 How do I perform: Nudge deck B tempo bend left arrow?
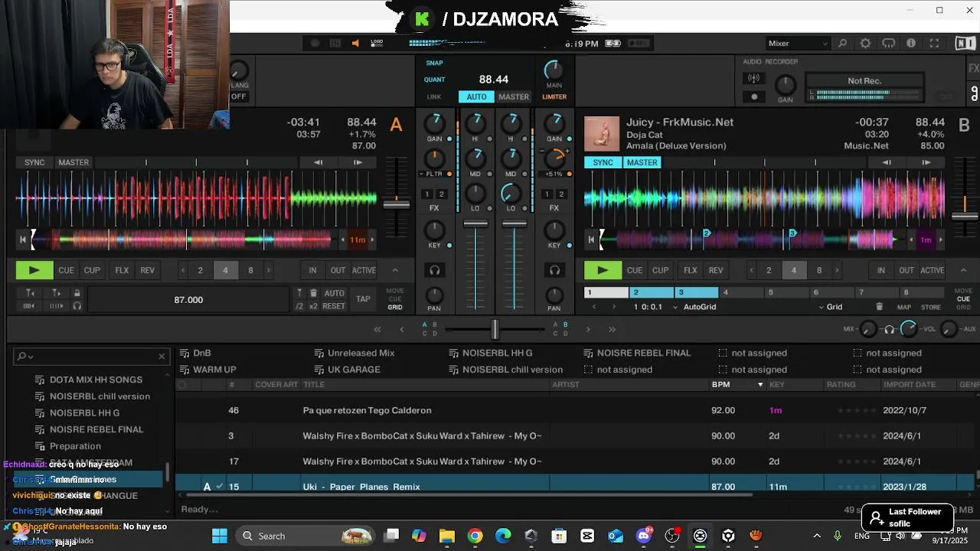point(887,162)
